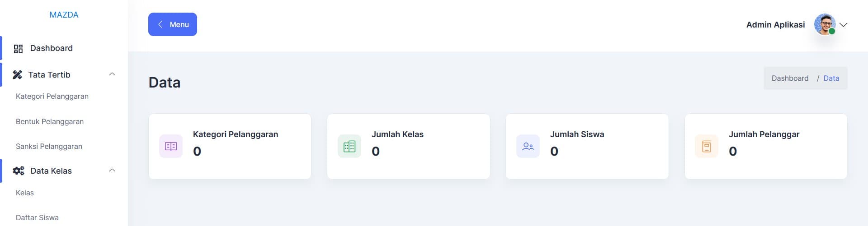Click the blue people icon for Jumlah Siswa

click(x=528, y=146)
